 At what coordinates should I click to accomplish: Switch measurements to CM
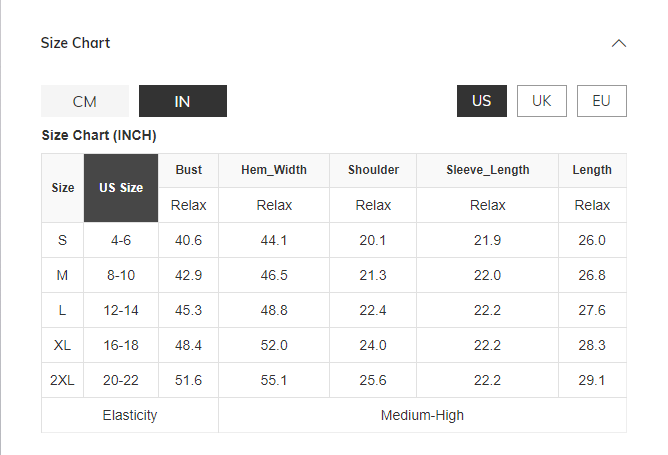(x=85, y=101)
